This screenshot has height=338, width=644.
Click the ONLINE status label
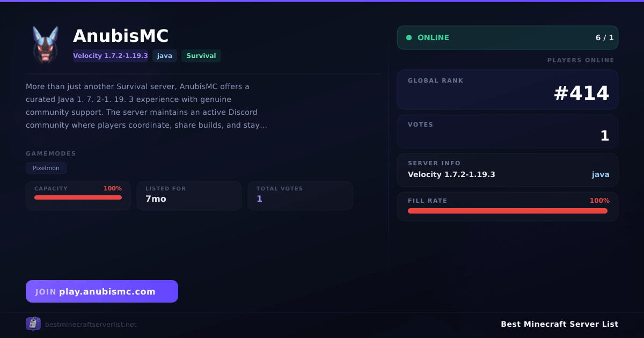[x=433, y=38]
